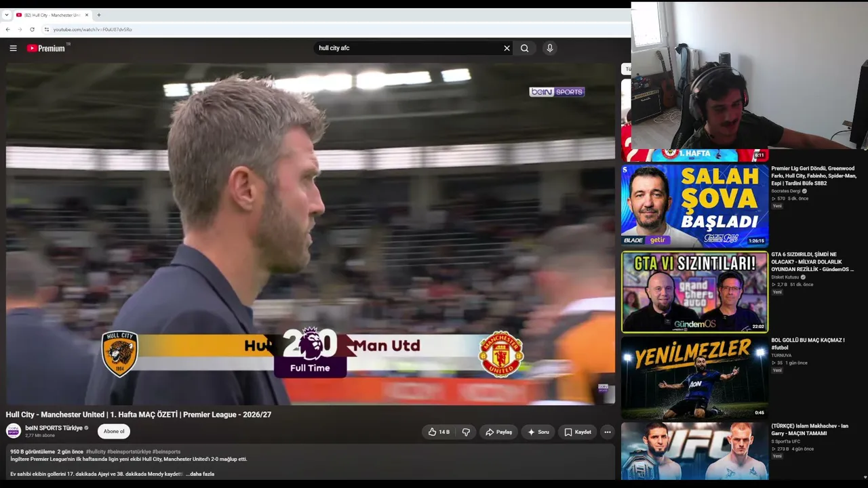Open the 'SALAH ŞOVA BAŞLADI' thumbnail

pyautogui.click(x=694, y=205)
